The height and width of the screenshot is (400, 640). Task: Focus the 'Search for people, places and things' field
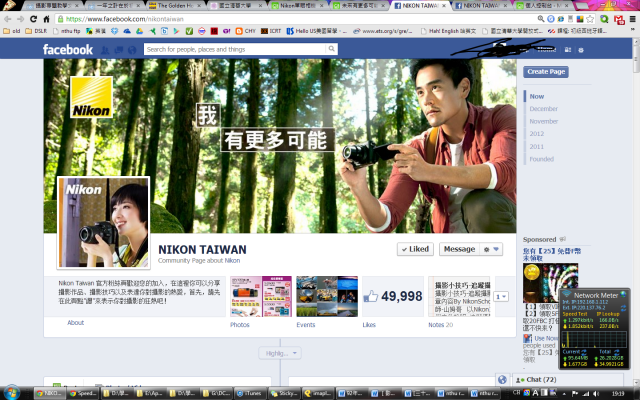235,49
